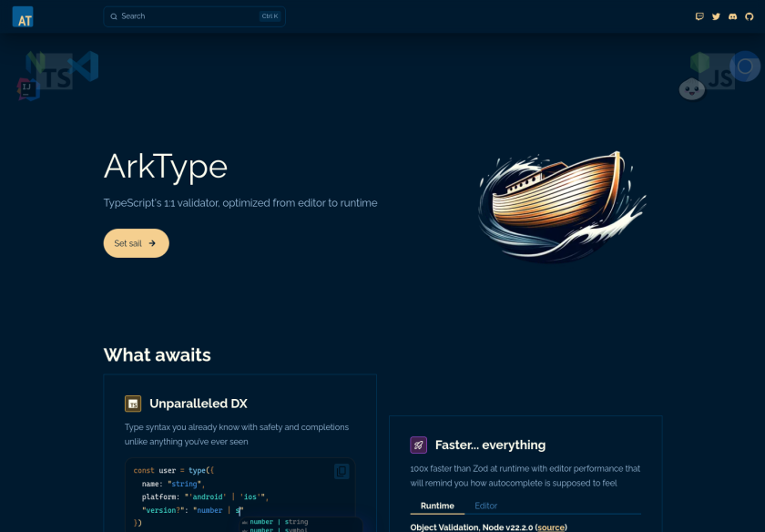This screenshot has height=532, width=765.
Task: Click the 'platform:' code line
Action: point(205,496)
